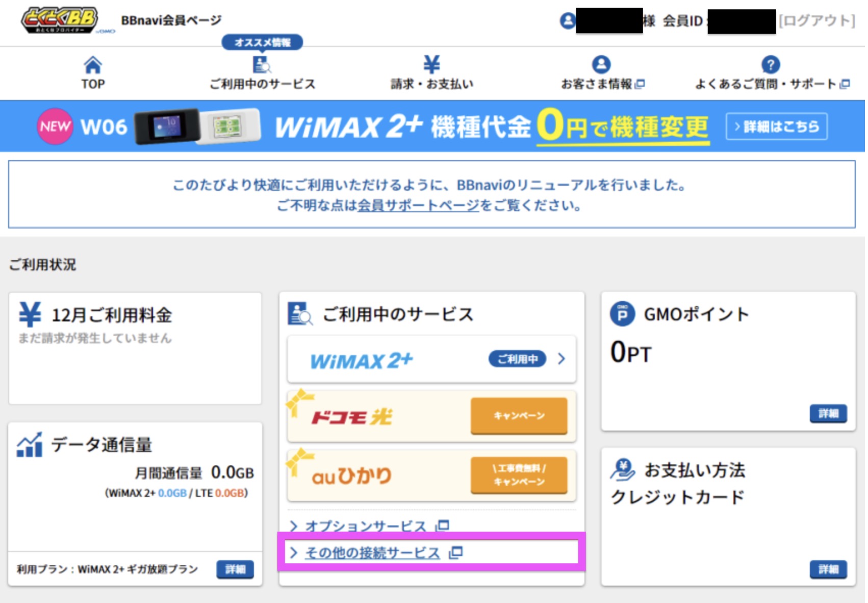Open その他の接続サービス link
The image size is (868, 603).
(x=372, y=552)
